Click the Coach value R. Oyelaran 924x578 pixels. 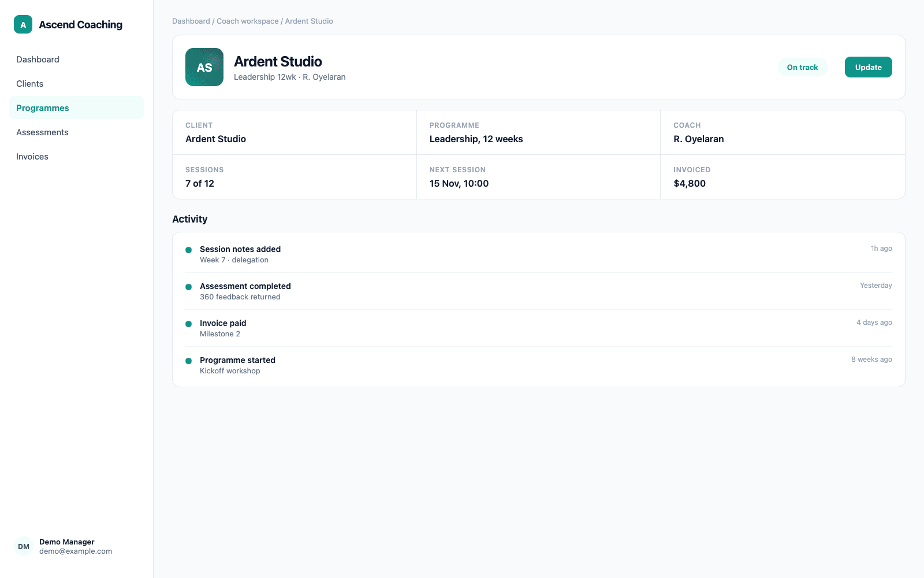click(699, 139)
